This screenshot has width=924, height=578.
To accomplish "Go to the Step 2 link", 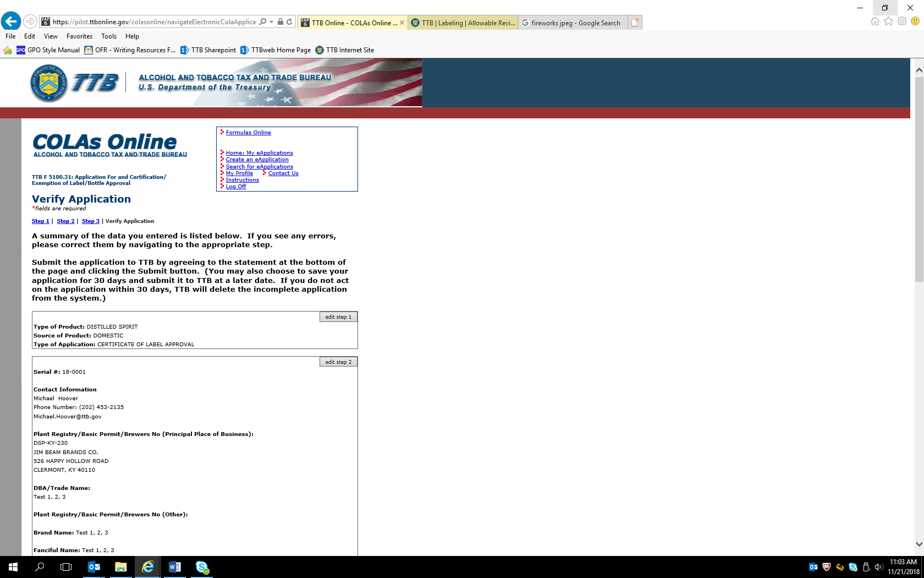I will point(65,221).
